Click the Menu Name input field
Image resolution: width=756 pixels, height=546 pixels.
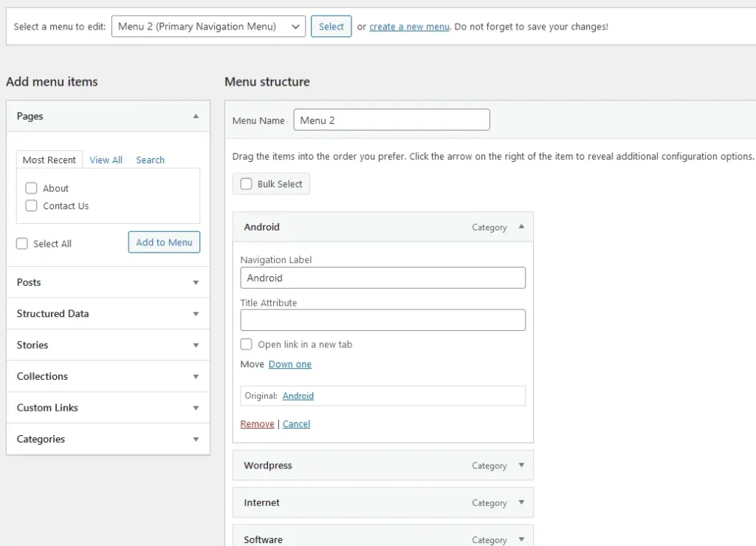[391, 120]
